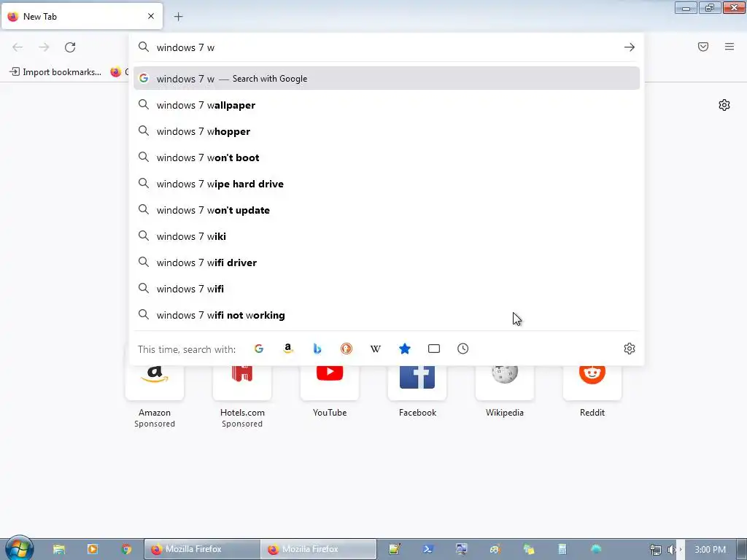Choose suggestion 'windows 7 wiki'

click(x=387, y=236)
